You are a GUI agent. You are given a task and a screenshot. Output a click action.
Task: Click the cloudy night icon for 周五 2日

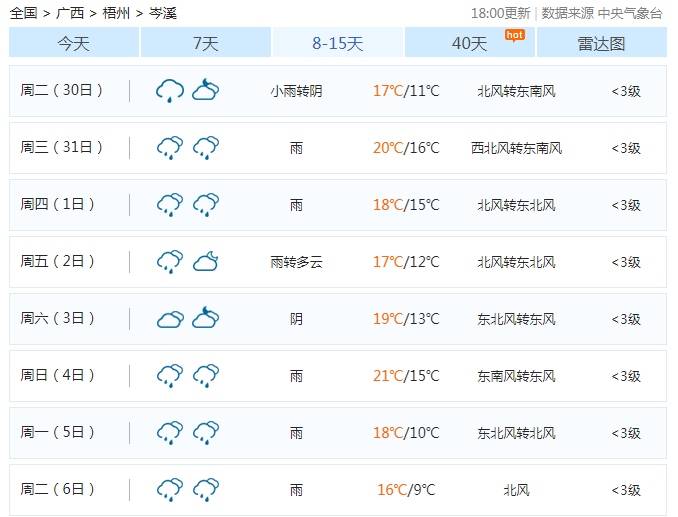(x=206, y=262)
